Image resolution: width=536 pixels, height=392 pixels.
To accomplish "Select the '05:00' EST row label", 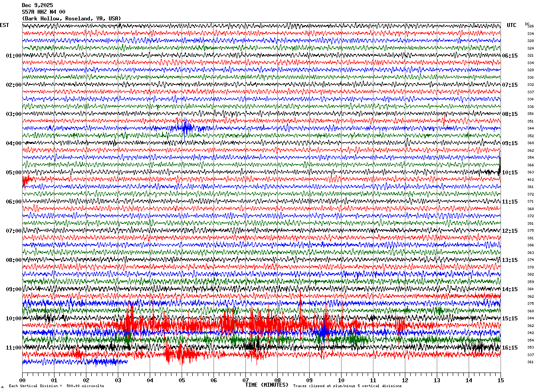I will coord(14,173).
